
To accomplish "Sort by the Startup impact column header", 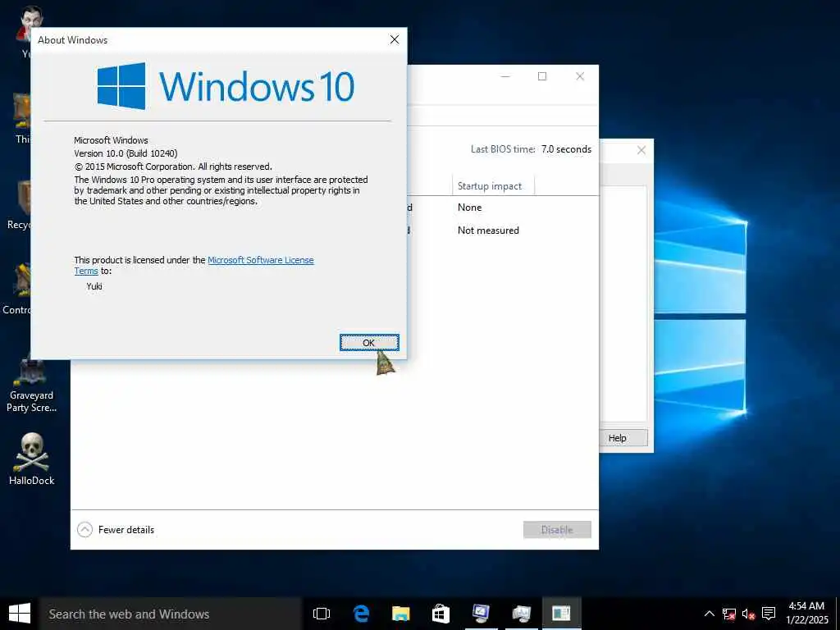I will click(x=493, y=186).
